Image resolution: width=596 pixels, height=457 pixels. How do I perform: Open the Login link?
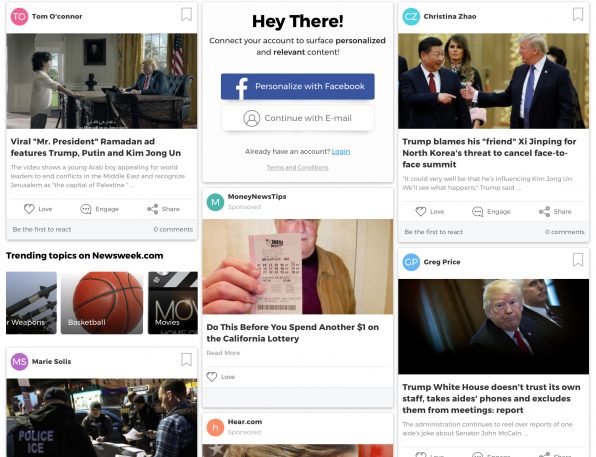341,152
